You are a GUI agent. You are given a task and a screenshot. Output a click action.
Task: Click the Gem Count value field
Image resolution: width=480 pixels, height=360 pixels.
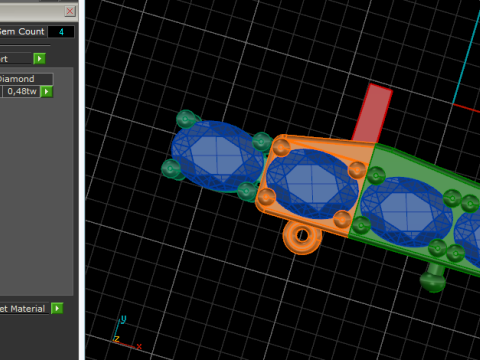click(61, 32)
